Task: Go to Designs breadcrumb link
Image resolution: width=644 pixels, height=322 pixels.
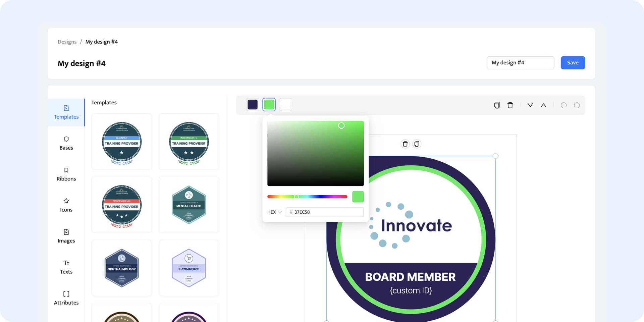Action: point(67,42)
